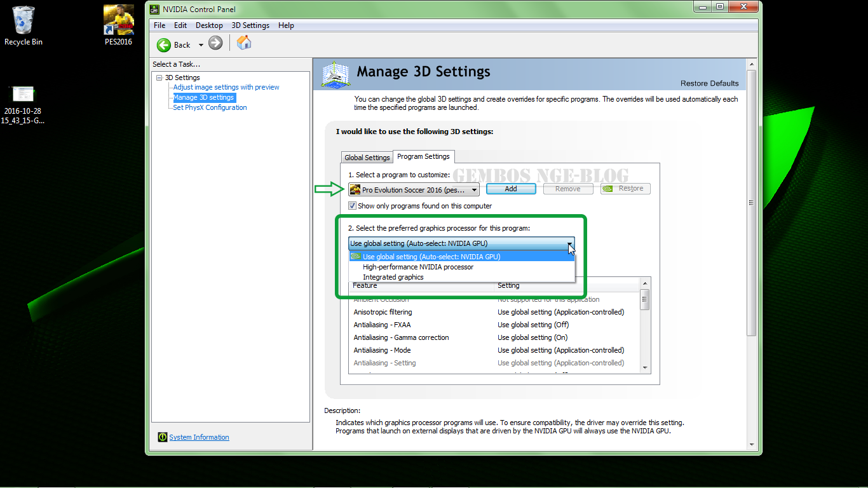868x488 pixels.
Task: Select the Antialiasing - Setting row
Action: (494, 363)
